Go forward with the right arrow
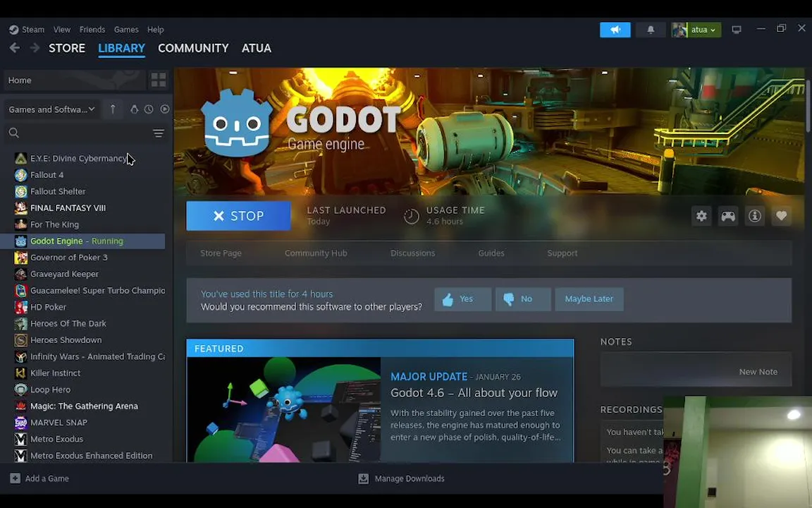This screenshot has width=812, height=508. pyautogui.click(x=35, y=48)
